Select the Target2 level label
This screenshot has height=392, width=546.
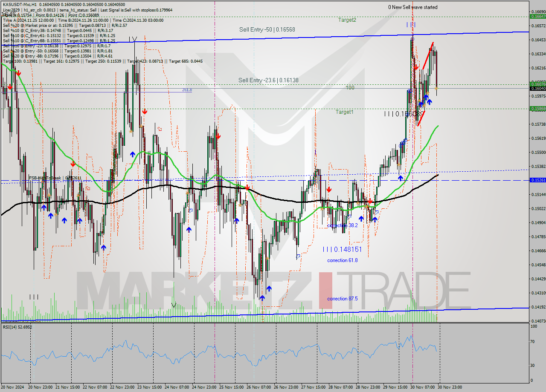[x=347, y=20]
